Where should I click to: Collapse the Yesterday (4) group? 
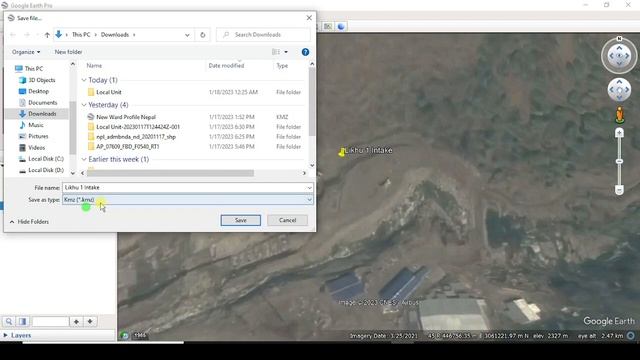pyautogui.click(x=84, y=105)
